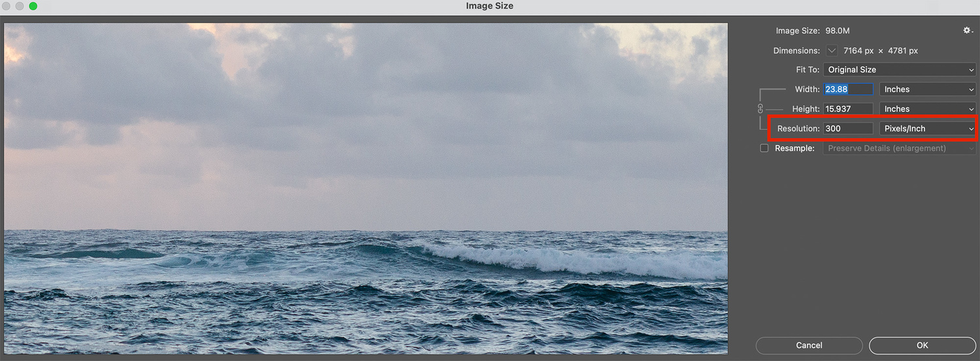Click the "Image Size" window title
The height and width of the screenshot is (361, 980).
click(x=489, y=6)
